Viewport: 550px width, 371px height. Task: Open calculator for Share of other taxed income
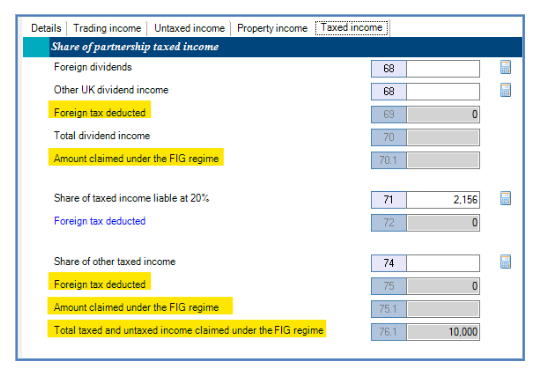(505, 262)
